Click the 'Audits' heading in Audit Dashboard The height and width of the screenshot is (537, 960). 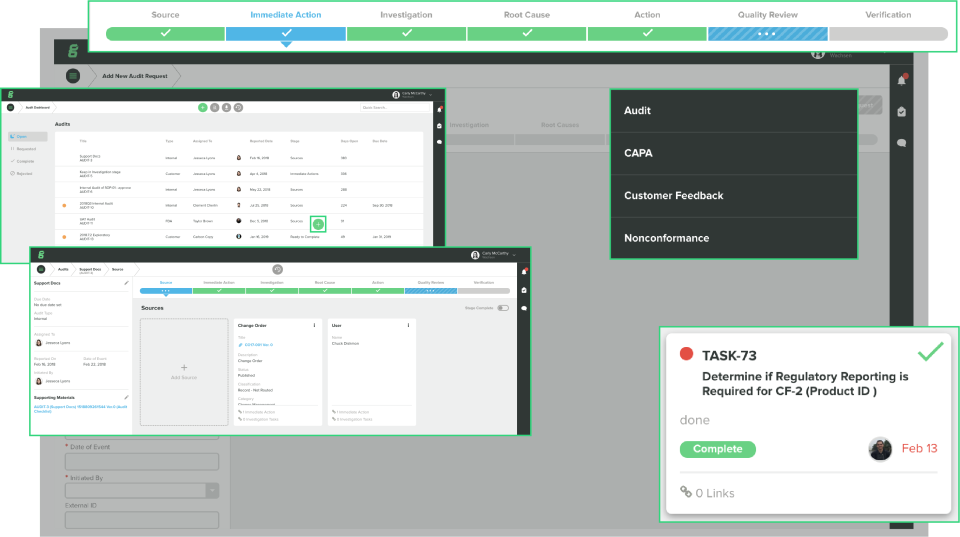pos(62,124)
